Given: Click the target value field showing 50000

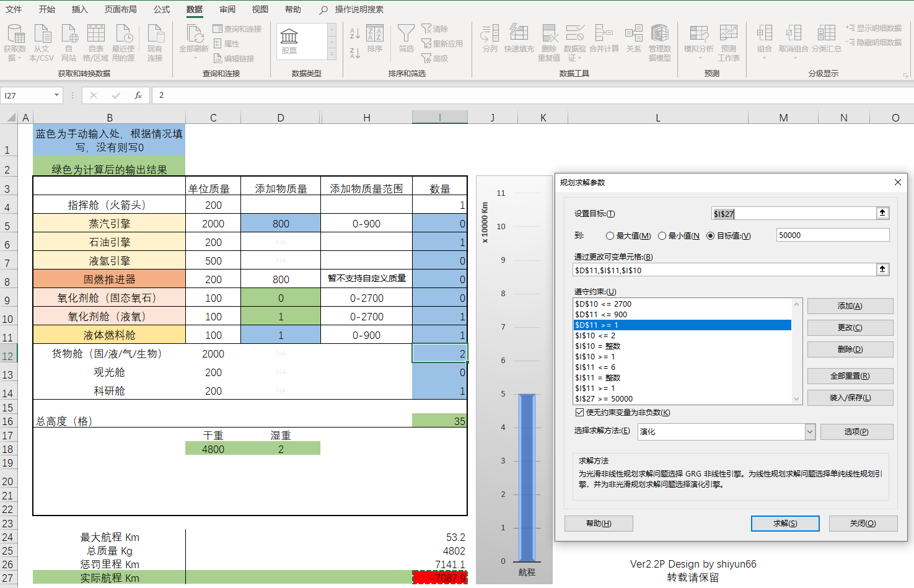Looking at the screenshot, I should 833,235.
